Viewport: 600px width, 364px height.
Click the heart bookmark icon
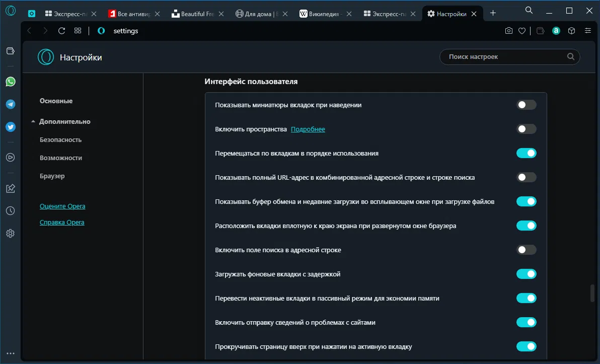[x=522, y=31]
